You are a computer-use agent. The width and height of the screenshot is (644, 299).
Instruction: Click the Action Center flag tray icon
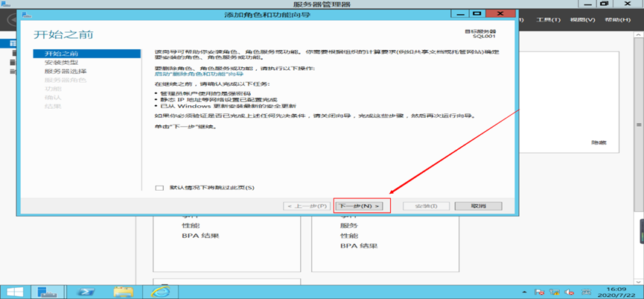540,292
